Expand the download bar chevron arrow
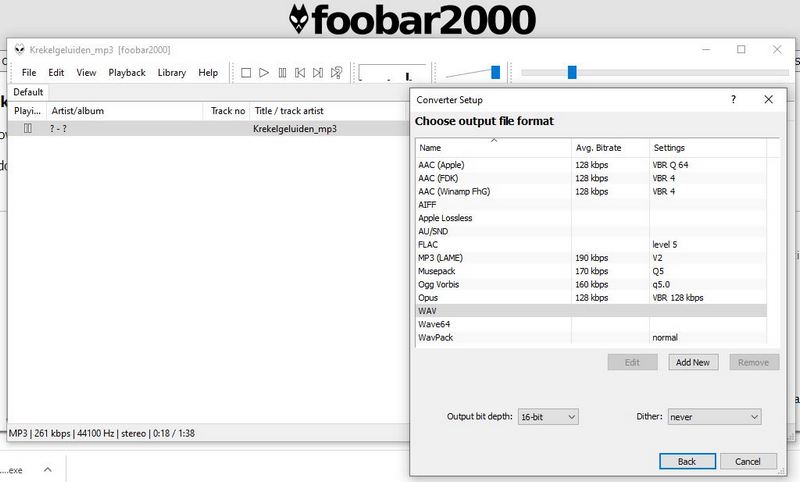The width and height of the screenshot is (800, 482). pos(48,470)
